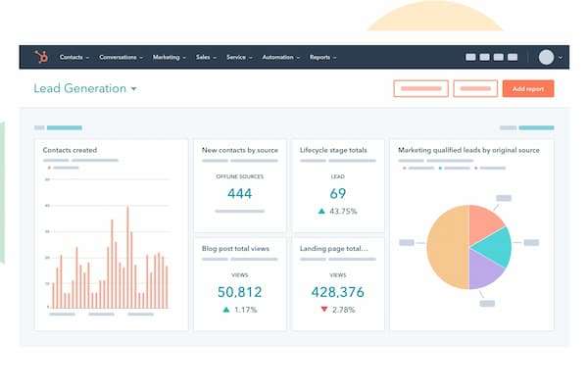Click the last square icon before avatar
The height and width of the screenshot is (392, 588).
click(x=513, y=57)
